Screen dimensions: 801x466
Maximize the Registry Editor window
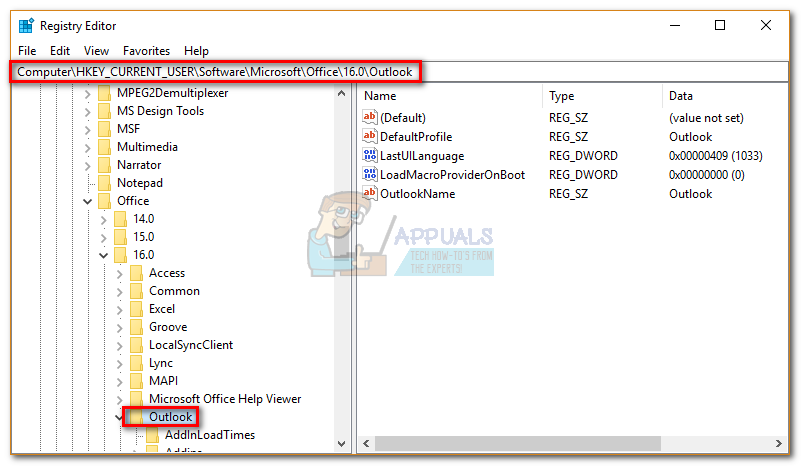pos(720,25)
